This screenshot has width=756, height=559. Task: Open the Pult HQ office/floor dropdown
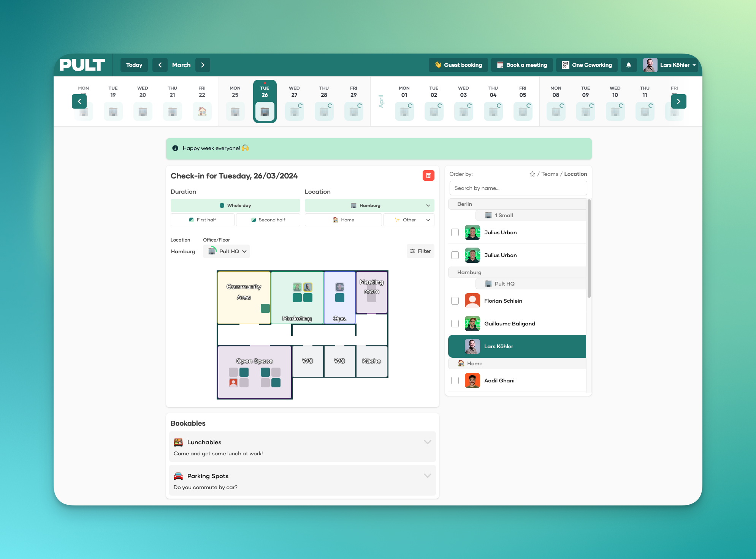click(227, 251)
